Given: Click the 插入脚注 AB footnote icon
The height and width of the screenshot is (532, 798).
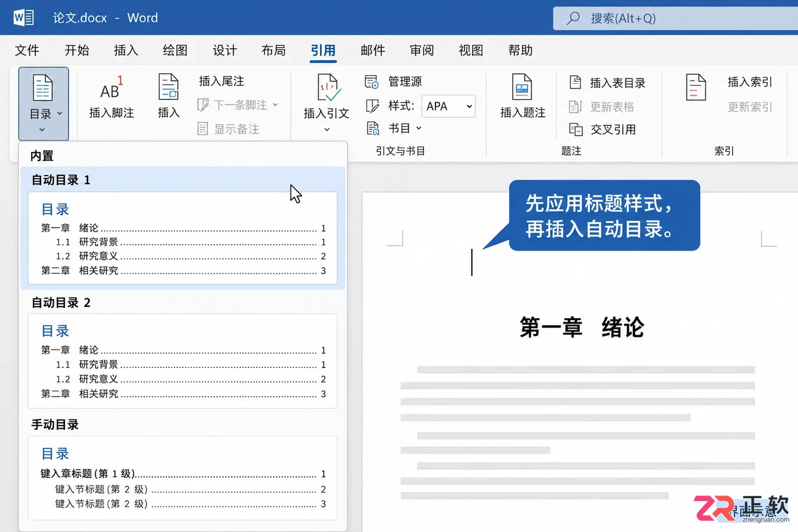Looking at the screenshot, I should [x=111, y=88].
